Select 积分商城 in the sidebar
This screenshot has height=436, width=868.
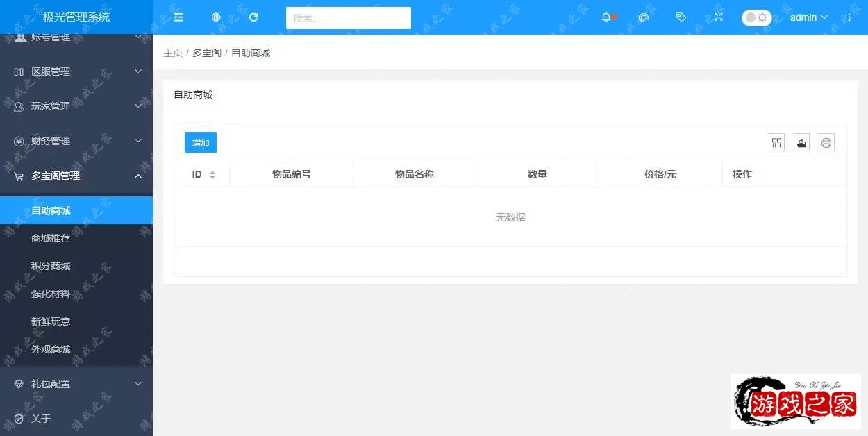click(x=51, y=266)
